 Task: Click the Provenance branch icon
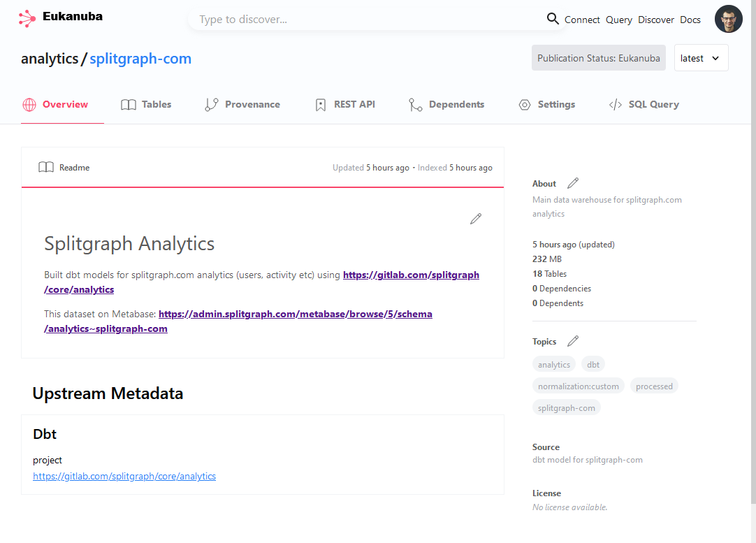pyautogui.click(x=211, y=105)
